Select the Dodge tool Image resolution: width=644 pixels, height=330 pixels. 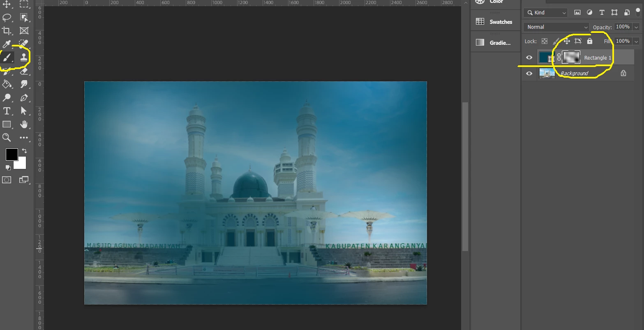point(7,97)
